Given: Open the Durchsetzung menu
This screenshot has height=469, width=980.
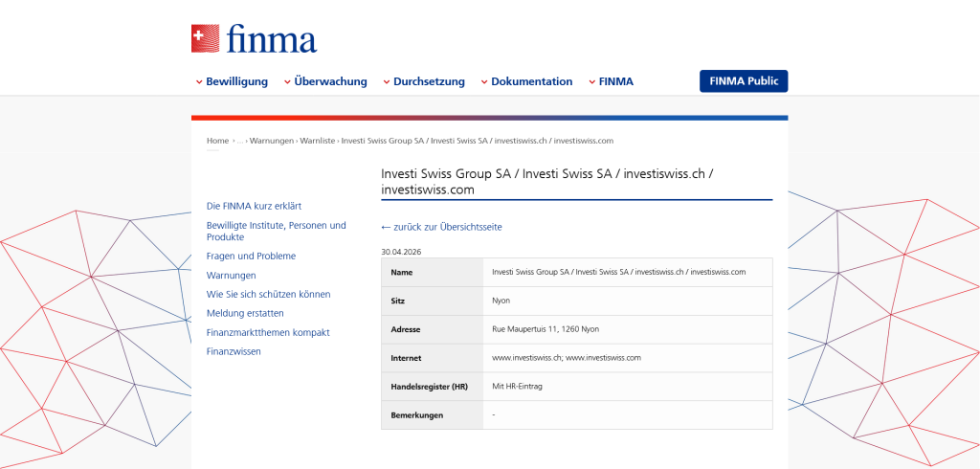Looking at the screenshot, I should coord(430,81).
